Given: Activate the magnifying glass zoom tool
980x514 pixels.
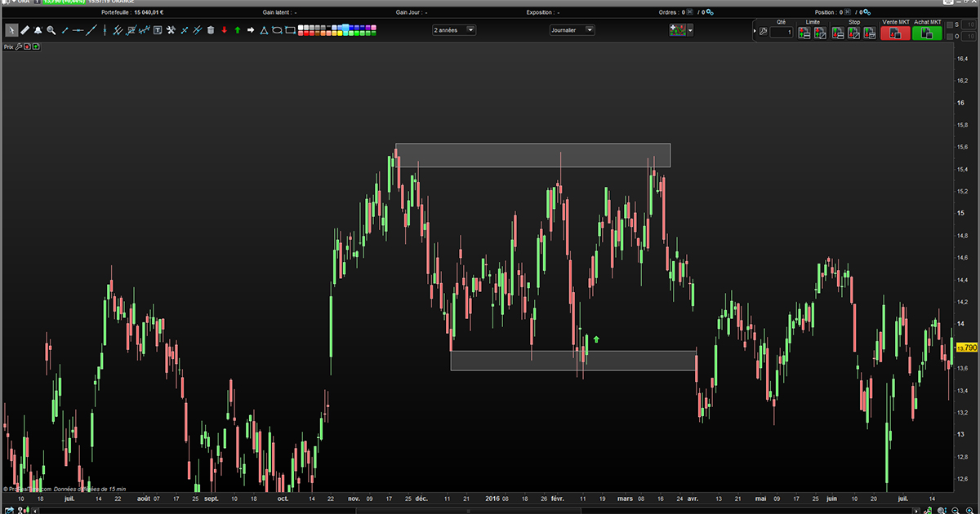Looking at the screenshot, I should tap(51, 30).
